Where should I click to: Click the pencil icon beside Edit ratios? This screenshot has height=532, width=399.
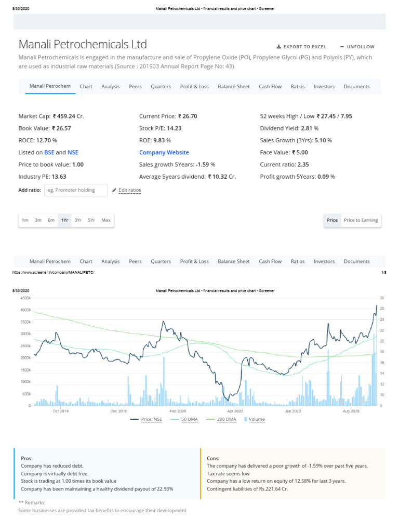pyautogui.click(x=114, y=190)
